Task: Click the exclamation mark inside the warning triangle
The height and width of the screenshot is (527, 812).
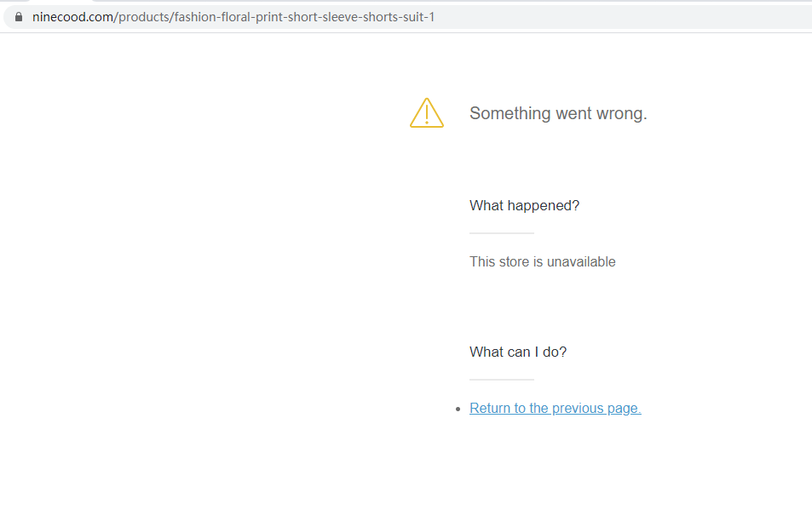Action: click(426, 113)
